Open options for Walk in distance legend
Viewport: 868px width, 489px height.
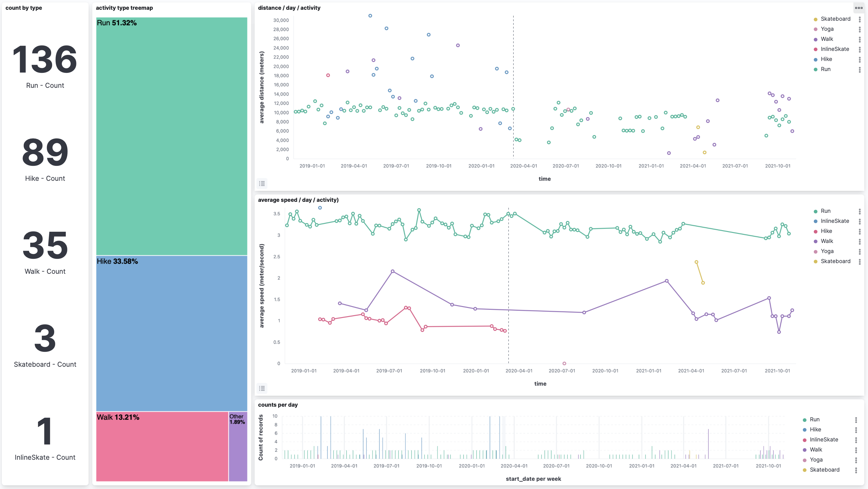tap(859, 39)
